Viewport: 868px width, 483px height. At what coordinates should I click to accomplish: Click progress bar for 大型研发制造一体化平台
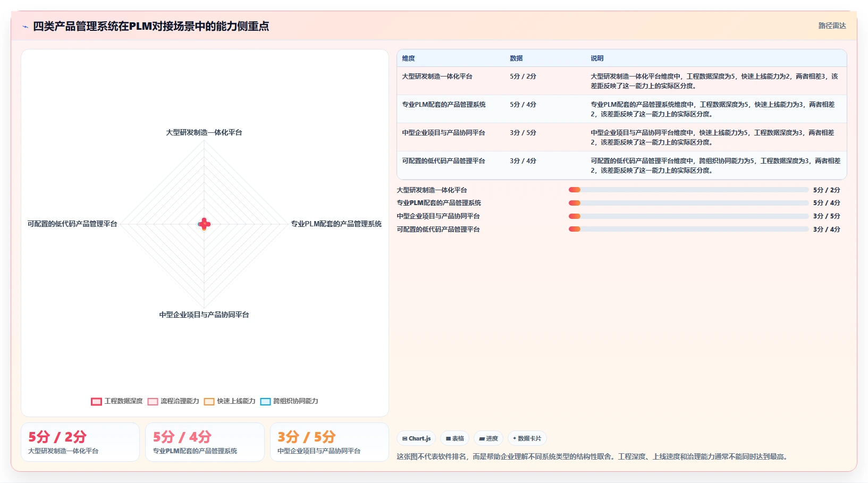[689, 190]
